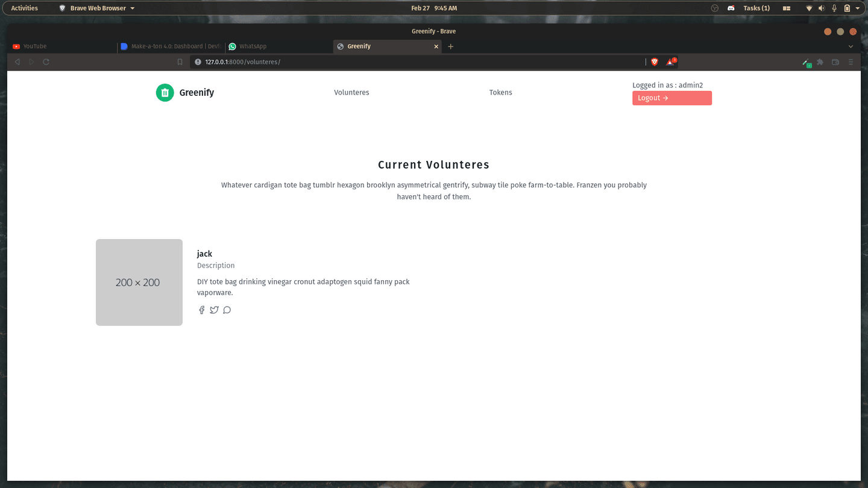Screen dimensions: 868x488
Task: Open the Brave Web Browser app menu dropdown
Action: 96,8
